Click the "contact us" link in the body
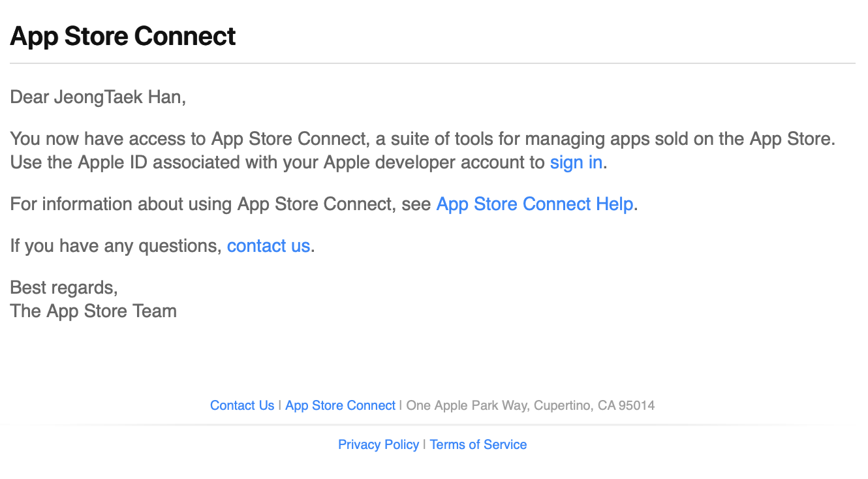The image size is (868, 479). [268, 246]
